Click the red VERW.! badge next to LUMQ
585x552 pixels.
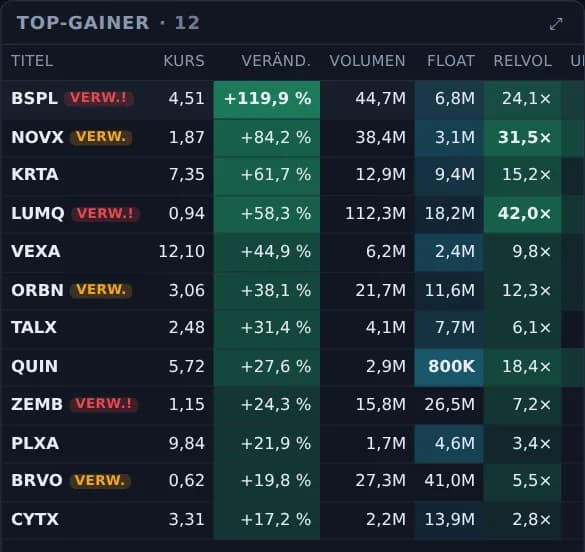point(105,213)
